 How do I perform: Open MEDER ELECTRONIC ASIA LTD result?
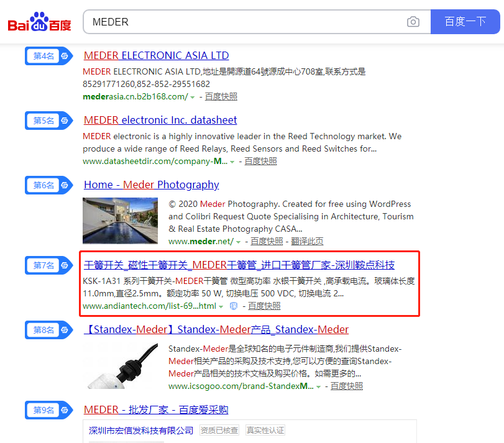[x=156, y=55]
